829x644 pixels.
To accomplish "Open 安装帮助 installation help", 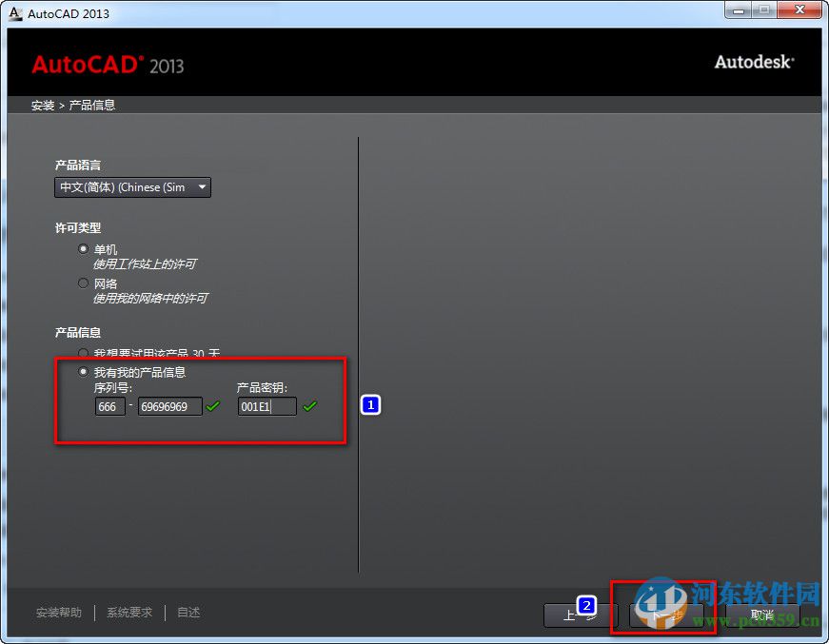I will pos(59,613).
